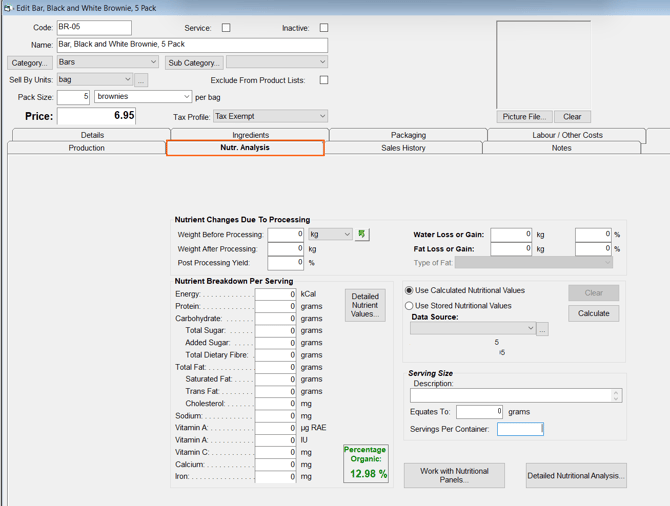Tick the Service checkbox
This screenshot has height=506, width=670.
[x=226, y=28]
